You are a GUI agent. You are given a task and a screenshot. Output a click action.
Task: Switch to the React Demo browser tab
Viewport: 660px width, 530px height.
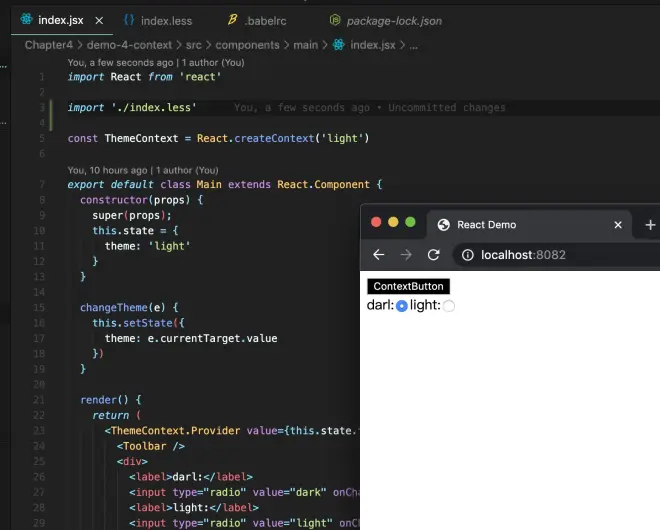click(529, 225)
